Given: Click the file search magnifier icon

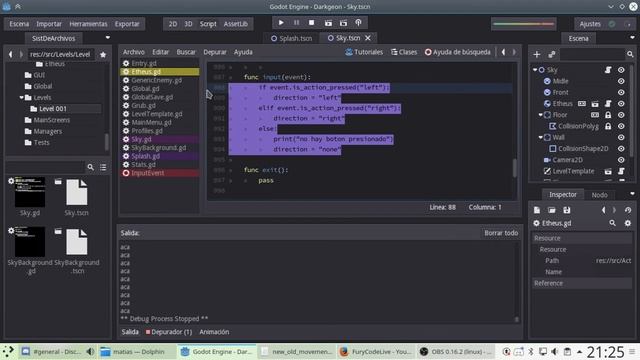Looking at the screenshot, I should pos(91,167).
